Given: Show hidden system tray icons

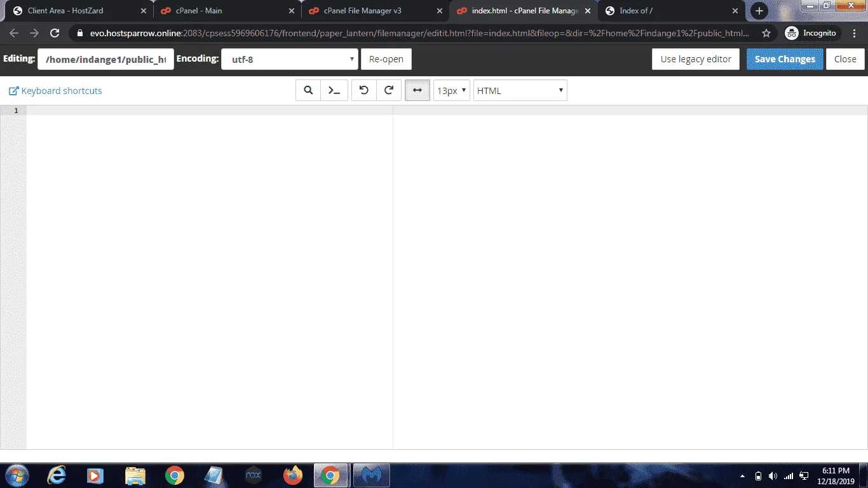Looking at the screenshot, I should coord(743,475).
